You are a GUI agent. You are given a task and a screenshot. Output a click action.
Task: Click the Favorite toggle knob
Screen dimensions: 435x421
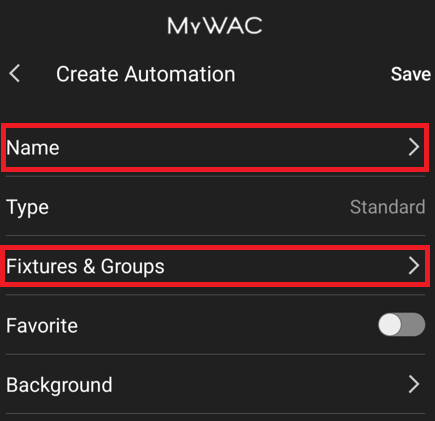[x=390, y=324]
